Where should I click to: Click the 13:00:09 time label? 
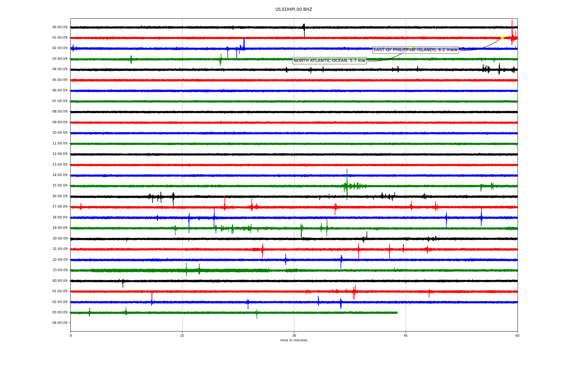coord(60,165)
